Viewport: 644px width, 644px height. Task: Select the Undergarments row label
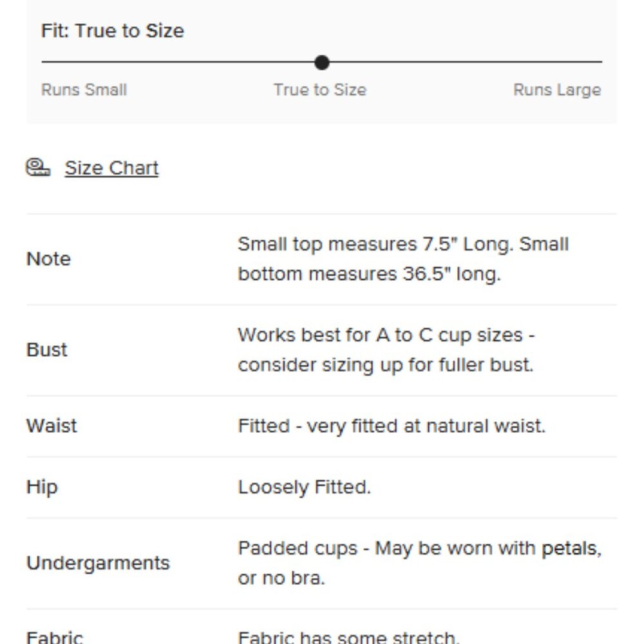pyautogui.click(x=98, y=563)
